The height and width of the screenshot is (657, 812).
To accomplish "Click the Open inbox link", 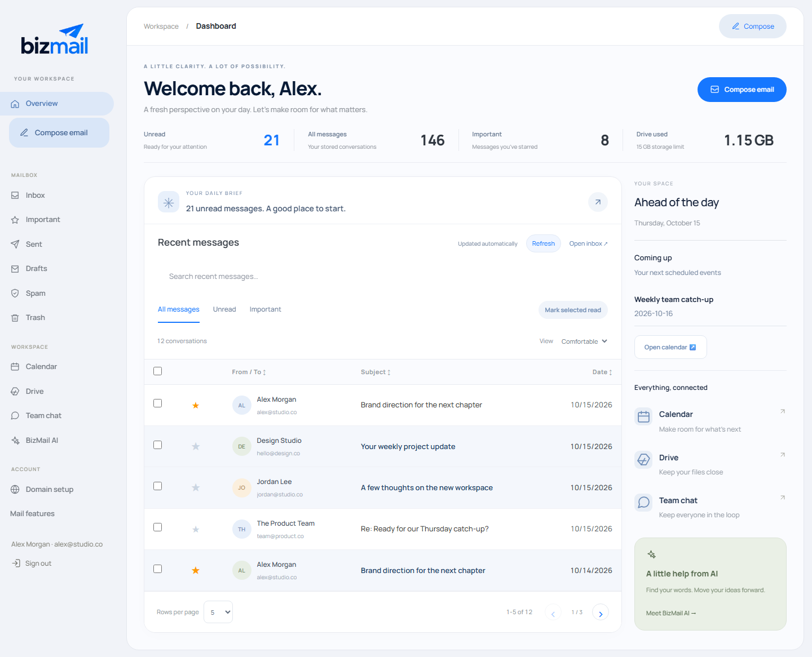I will click(x=588, y=243).
